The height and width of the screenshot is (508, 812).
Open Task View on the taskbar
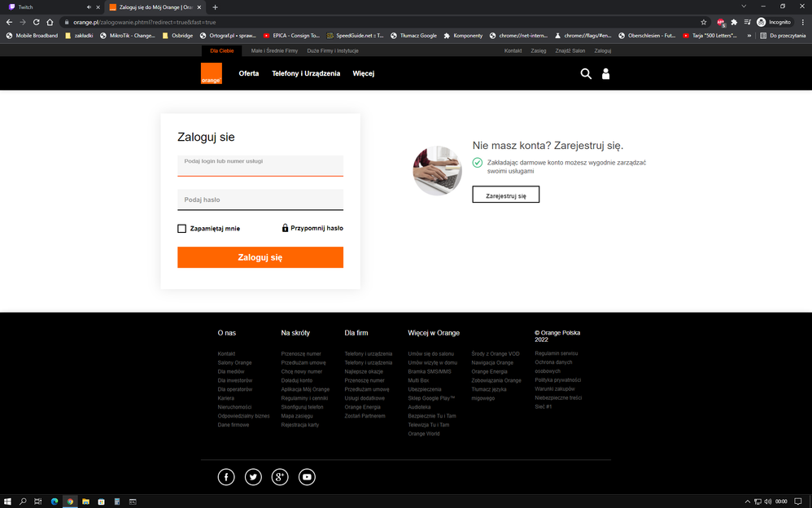click(x=37, y=501)
